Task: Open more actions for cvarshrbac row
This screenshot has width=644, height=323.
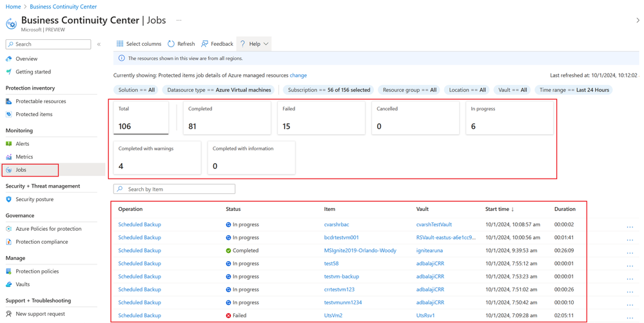Action: 630,226
